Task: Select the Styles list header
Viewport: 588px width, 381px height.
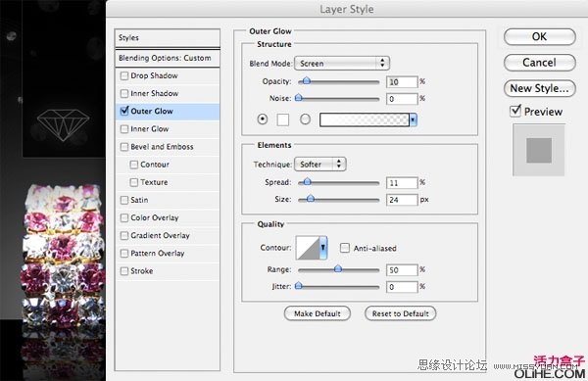Action: (168, 38)
